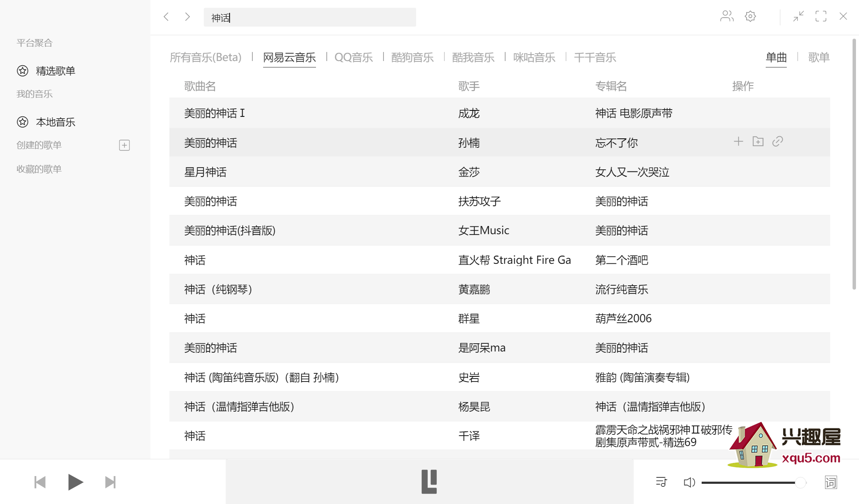Click artist 史岩
The width and height of the screenshot is (859, 504).
(x=469, y=377)
